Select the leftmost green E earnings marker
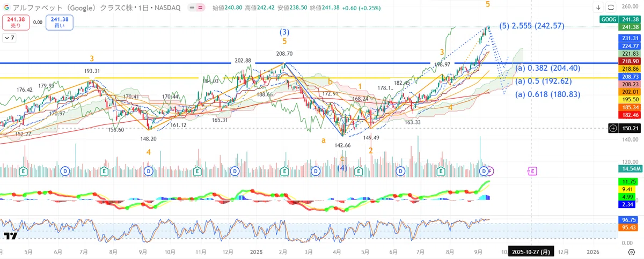Screen dimensions: 644x259 pos(23,171)
